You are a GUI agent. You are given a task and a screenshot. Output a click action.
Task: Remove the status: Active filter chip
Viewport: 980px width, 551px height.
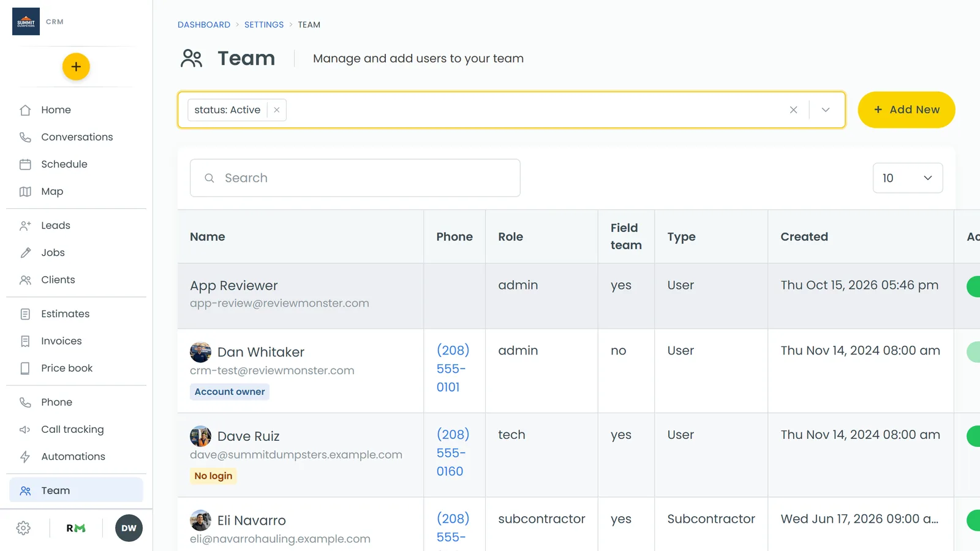(277, 110)
